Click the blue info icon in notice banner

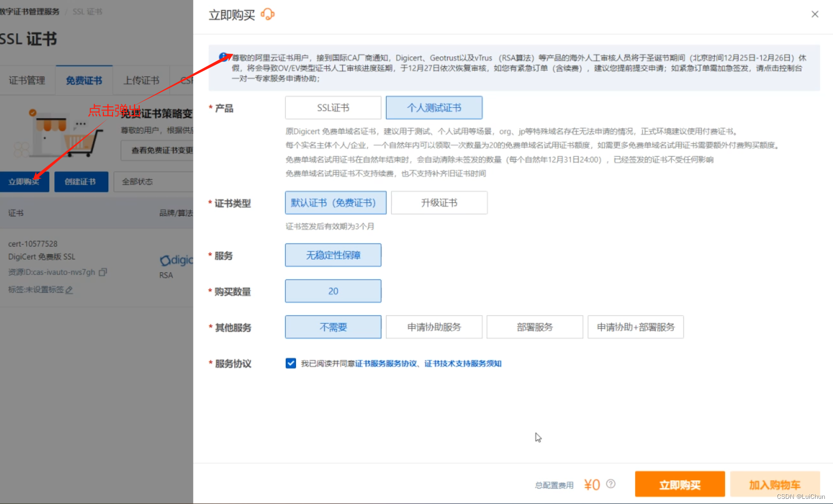coord(224,57)
